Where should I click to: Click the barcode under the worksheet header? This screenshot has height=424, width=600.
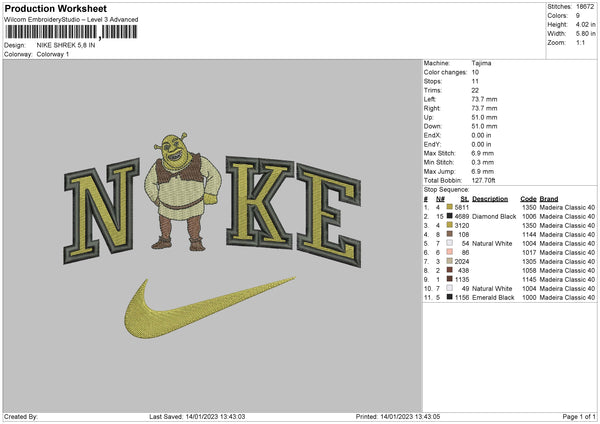coord(71,32)
